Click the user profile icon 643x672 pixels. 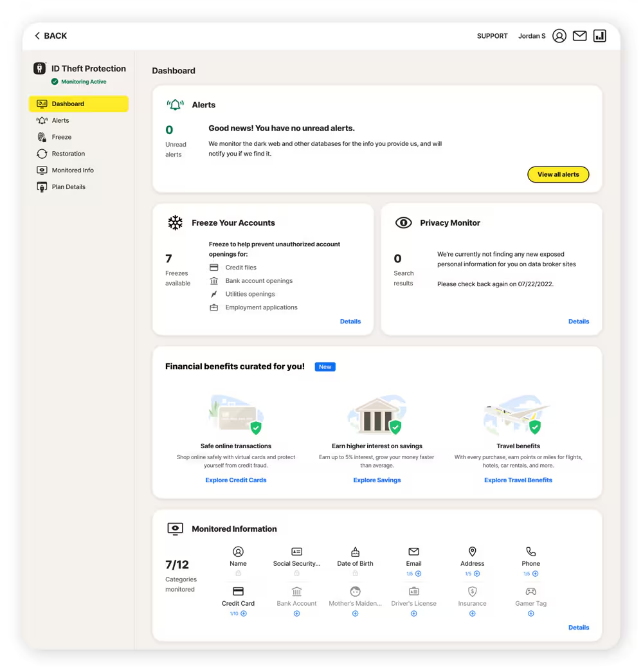point(559,36)
